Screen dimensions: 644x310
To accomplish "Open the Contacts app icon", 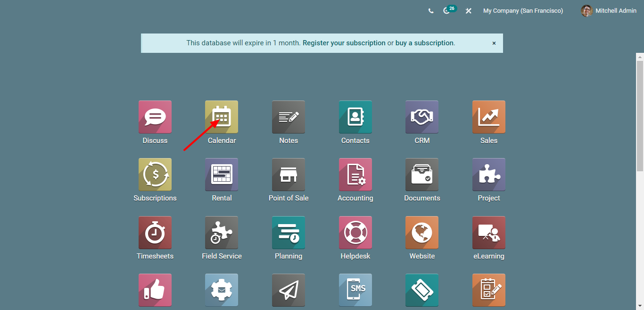I will pos(355,117).
